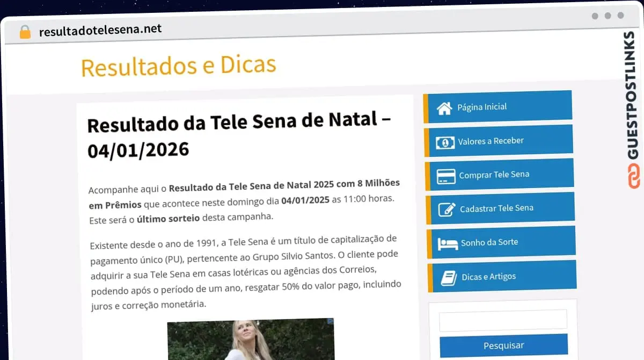This screenshot has width=644, height=360.
Task: Open Dicas e Artigos section
Action: click(x=502, y=276)
